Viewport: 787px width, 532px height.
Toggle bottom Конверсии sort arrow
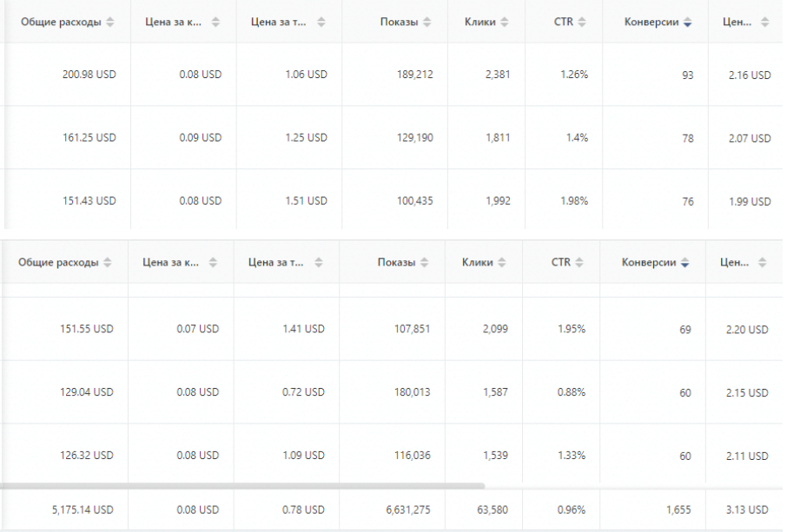point(685,262)
